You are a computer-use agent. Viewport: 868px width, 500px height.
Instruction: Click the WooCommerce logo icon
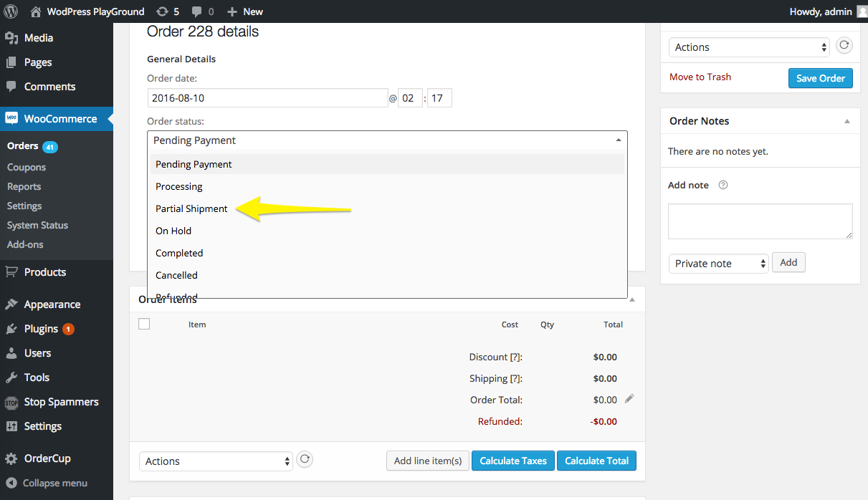[11, 119]
